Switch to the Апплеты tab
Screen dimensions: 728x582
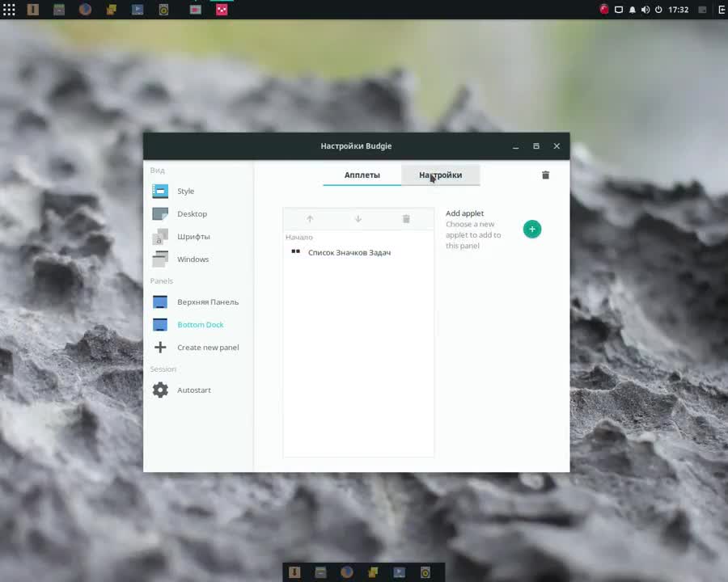click(x=362, y=175)
